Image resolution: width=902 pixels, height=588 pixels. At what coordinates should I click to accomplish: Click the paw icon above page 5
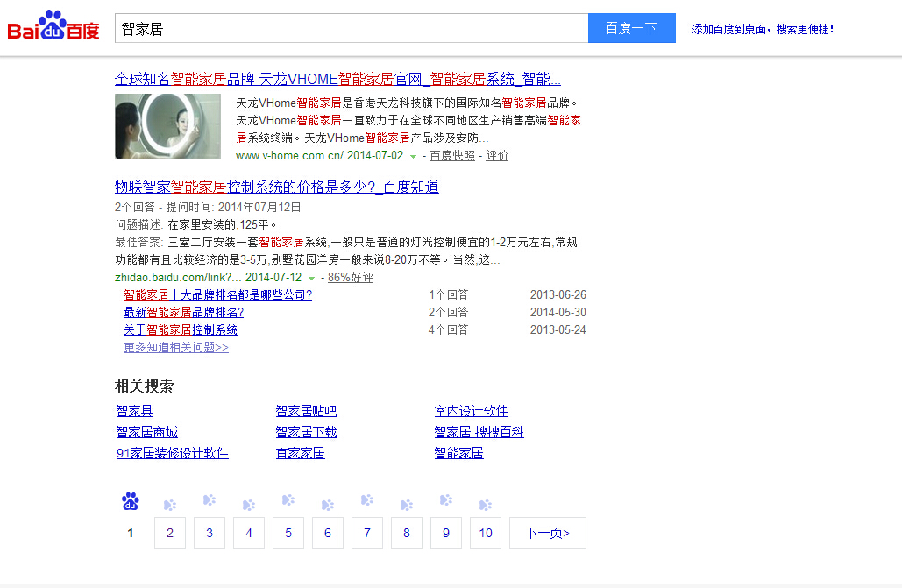pyautogui.click(x=288, y=500)
